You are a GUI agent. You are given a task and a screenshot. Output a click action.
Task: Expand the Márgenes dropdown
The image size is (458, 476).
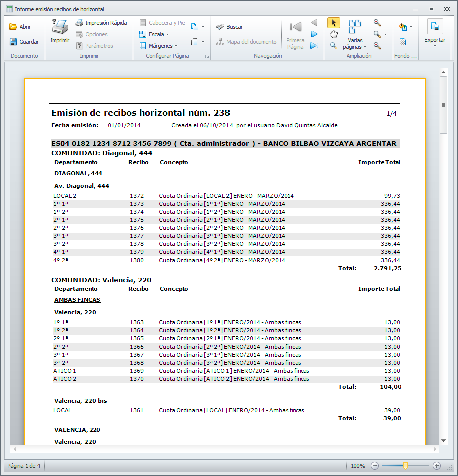[x=158, y=46]
